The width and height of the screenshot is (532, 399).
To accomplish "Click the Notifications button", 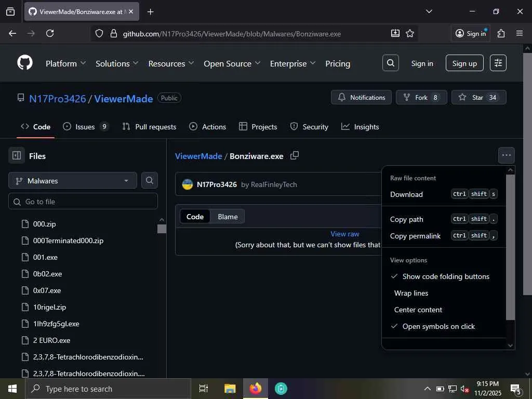I will [362, 97].
